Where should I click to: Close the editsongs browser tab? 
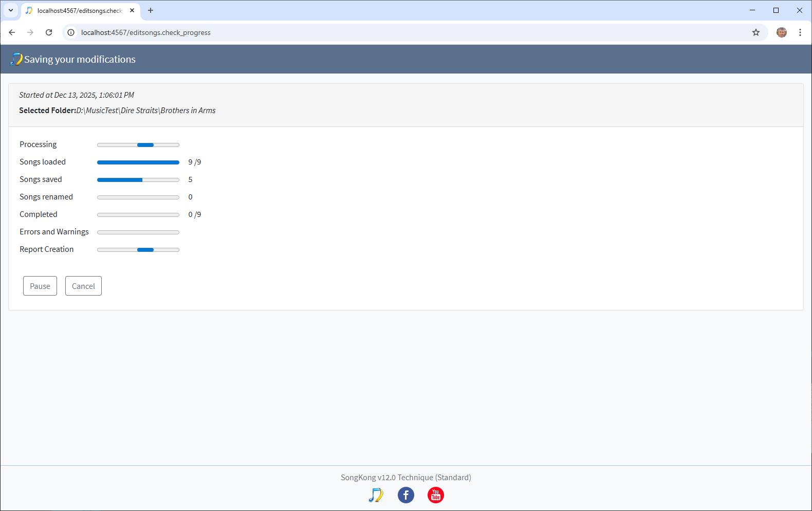(132, 10)
